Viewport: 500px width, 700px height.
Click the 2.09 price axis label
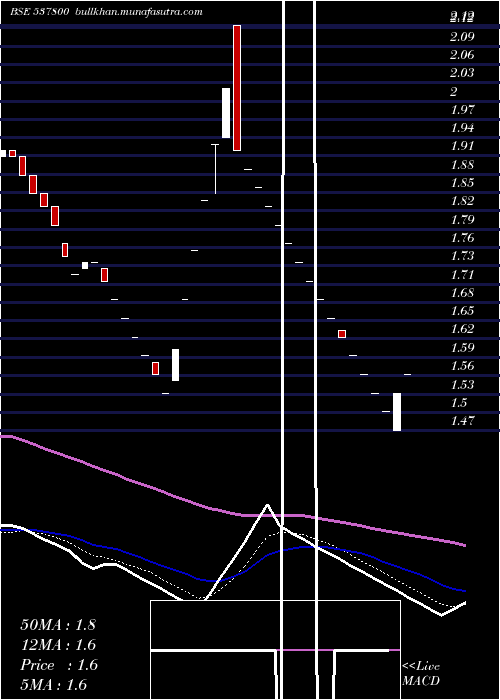pos(462,37)
